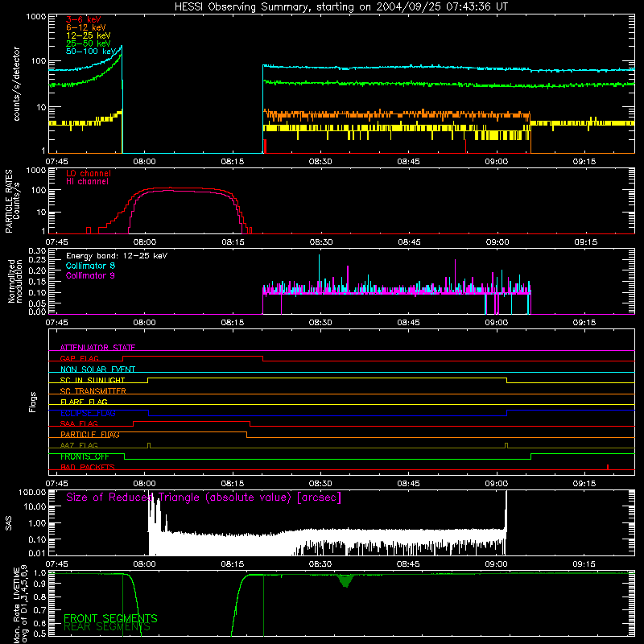Click the counts/s/detector axis label
This screenshot has width=644, height=644.
pyautogui.click(x=16, y=84)
